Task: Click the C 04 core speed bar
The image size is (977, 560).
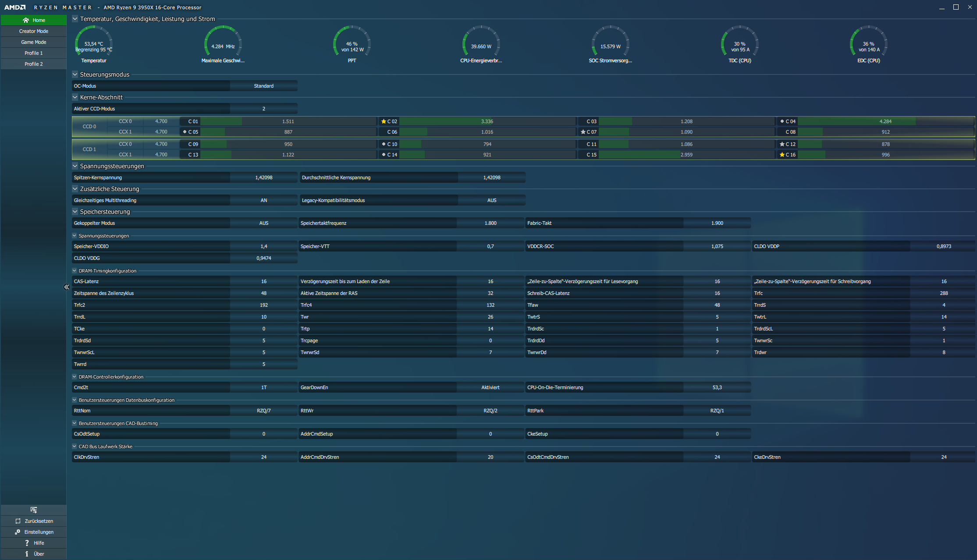Action: pyautogui.click(x=885, y=121)
